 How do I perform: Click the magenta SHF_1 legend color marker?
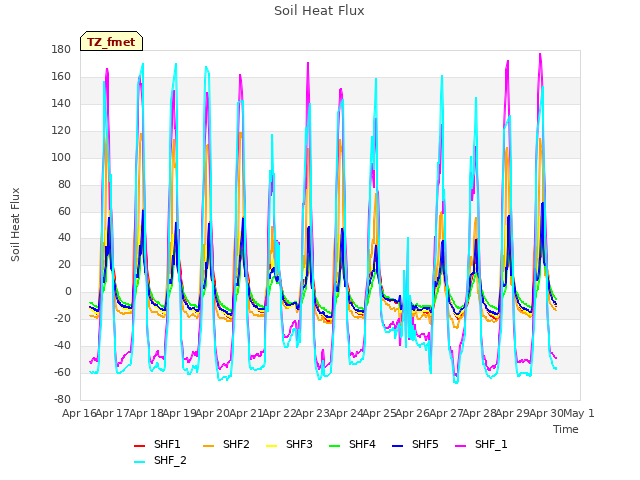tap(460, 446)
